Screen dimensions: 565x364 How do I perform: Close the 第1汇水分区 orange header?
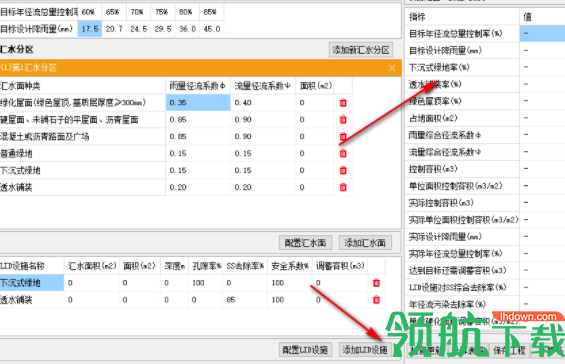click(x=392, y=68)
